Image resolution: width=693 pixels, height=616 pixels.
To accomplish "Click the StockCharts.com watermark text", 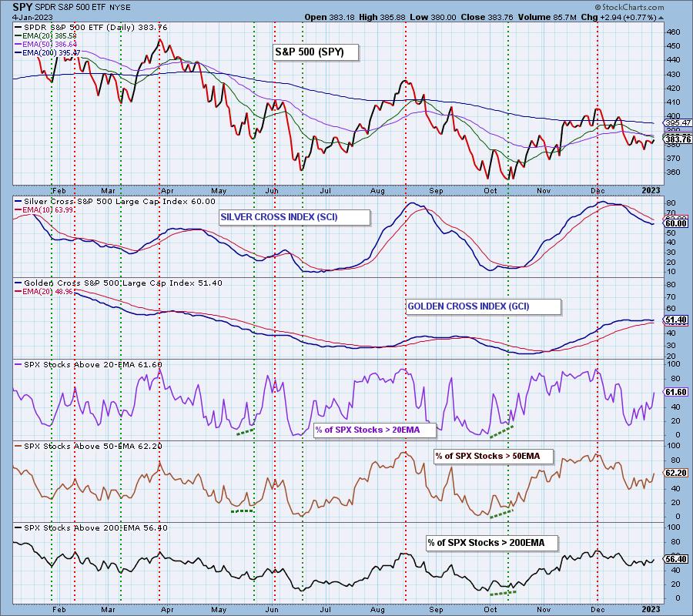I will pos(629,7).
